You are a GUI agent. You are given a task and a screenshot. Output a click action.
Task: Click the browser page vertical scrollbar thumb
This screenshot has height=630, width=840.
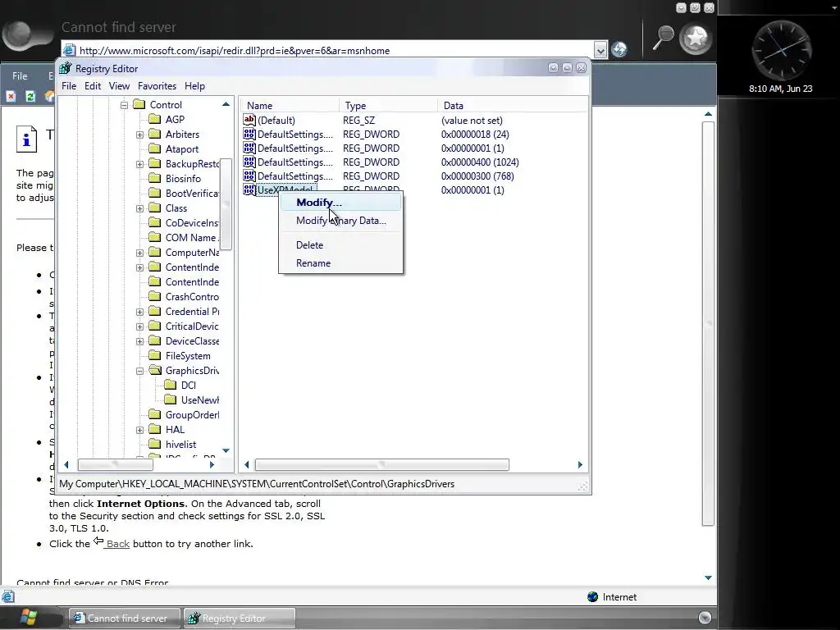(708, 324)
